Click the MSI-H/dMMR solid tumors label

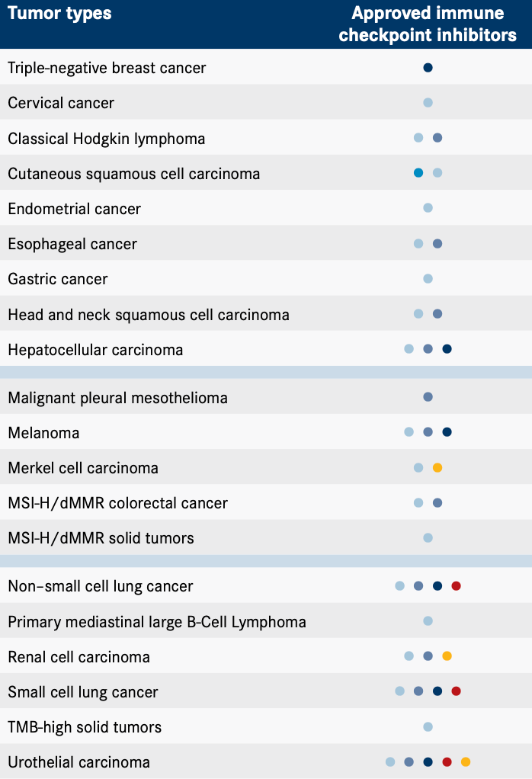101,538
